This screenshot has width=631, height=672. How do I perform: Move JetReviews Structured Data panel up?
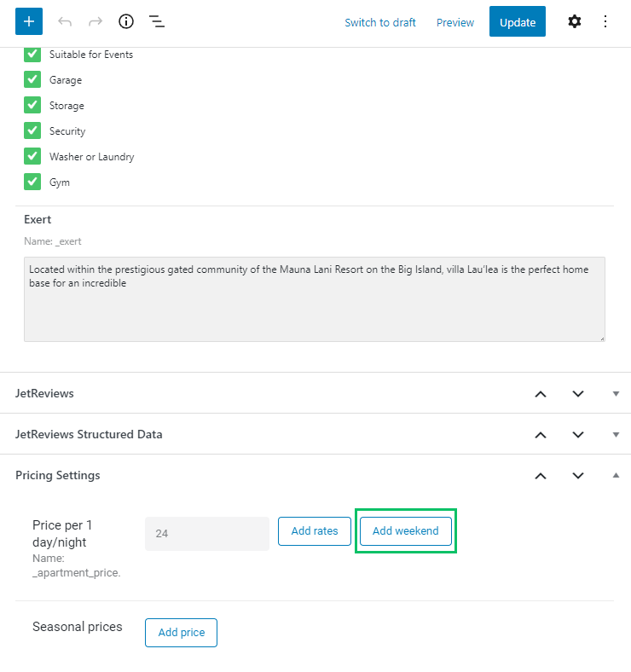pos(541,435)
